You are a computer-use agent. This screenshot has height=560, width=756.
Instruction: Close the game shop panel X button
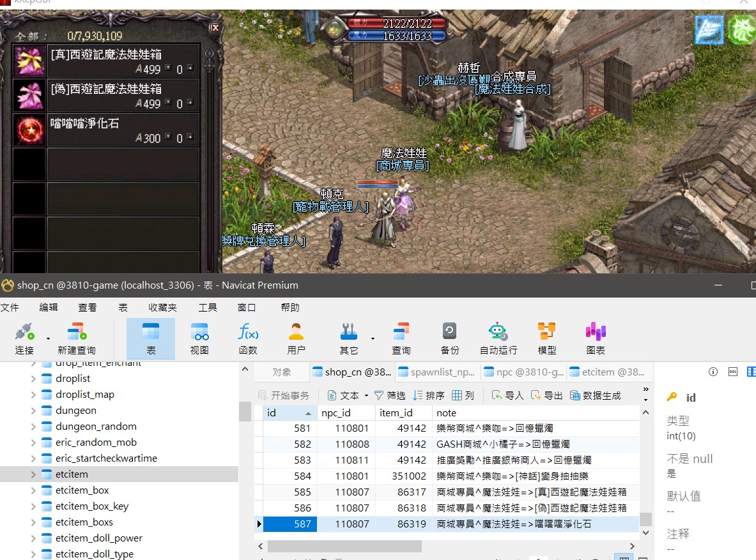click(x=215, y=28)
